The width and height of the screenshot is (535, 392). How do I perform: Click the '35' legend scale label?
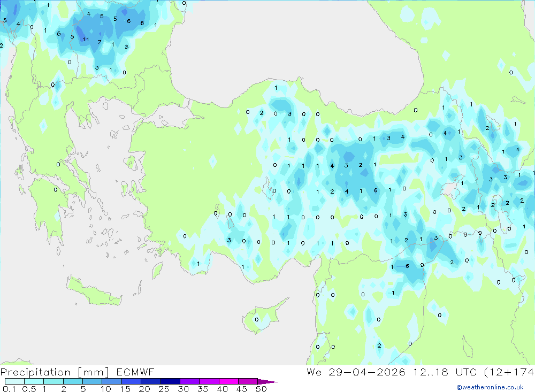click(x=203, y=389)
